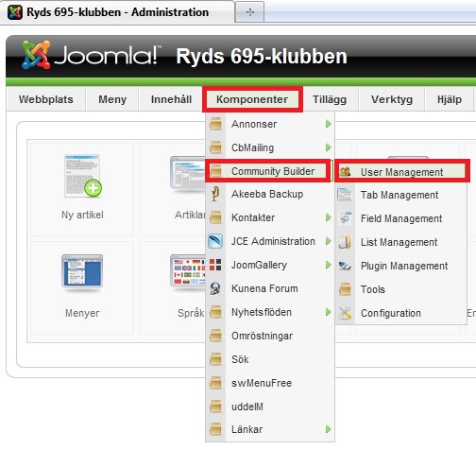
Task: Click the Community Builder folder icon
Action: point(215,171)
